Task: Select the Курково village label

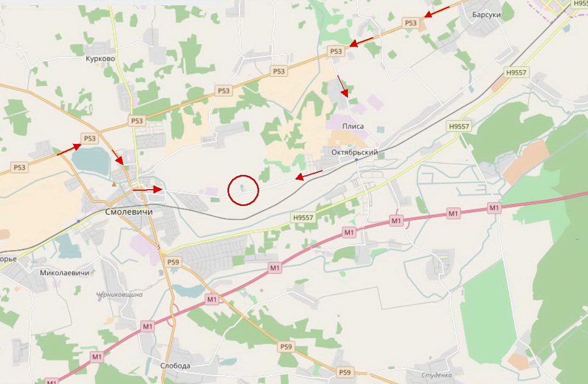Action: [100, 58]
